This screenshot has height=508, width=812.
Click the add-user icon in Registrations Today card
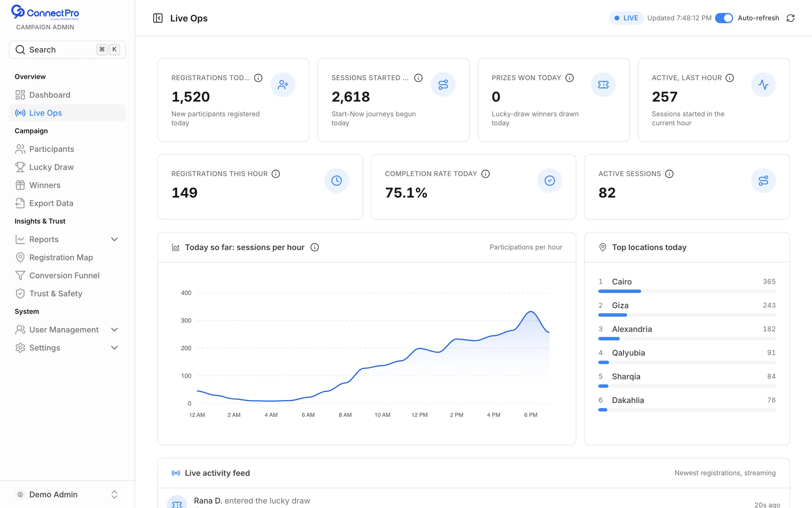[x=283, y=85]
